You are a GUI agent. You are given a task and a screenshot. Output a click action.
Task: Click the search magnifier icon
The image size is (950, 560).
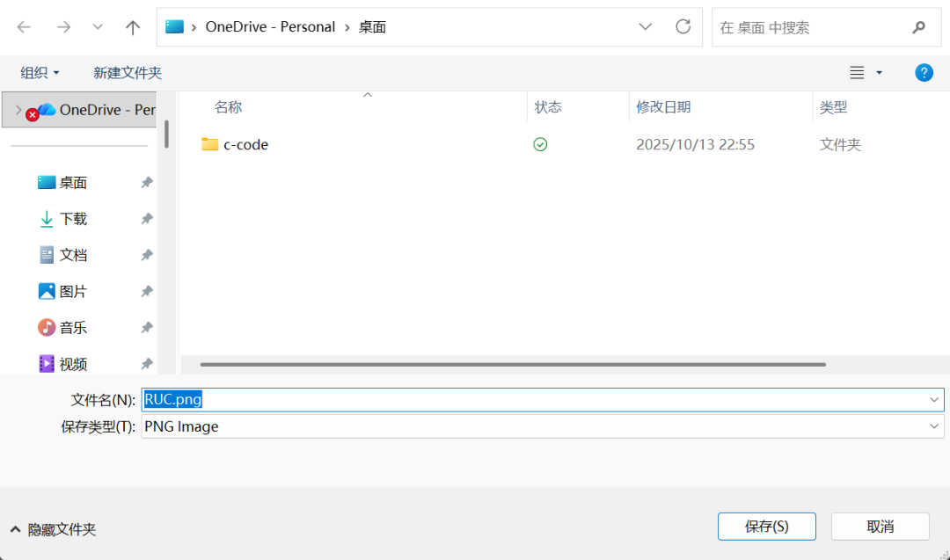click(919, 27)
